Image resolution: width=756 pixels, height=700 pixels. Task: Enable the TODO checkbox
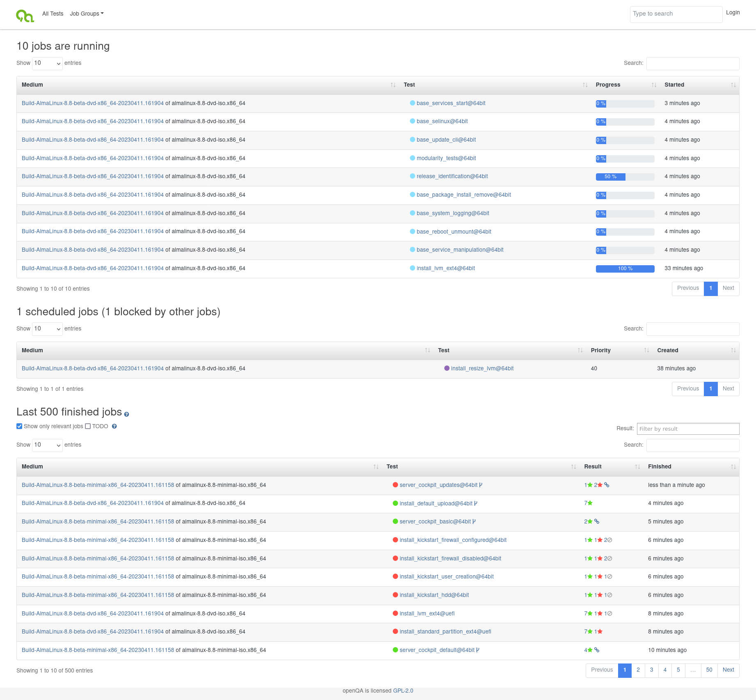[x=88, y=426]
